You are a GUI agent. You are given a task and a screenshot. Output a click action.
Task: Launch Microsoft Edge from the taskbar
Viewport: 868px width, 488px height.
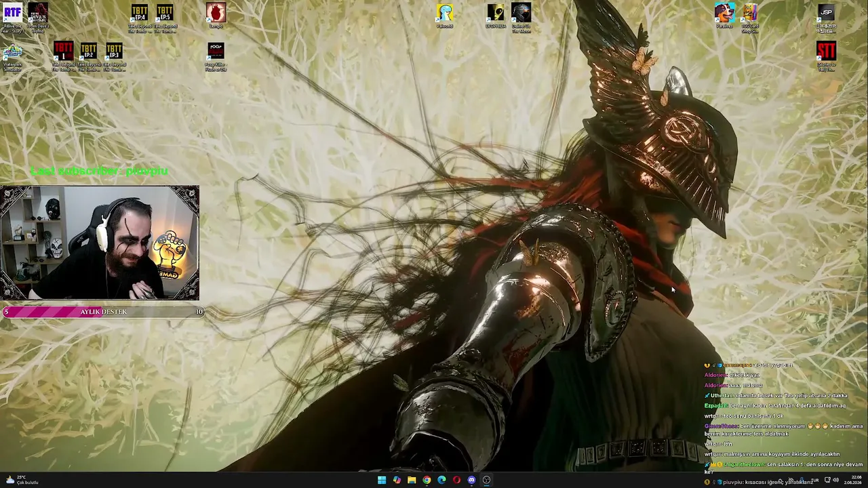coord(441,480)
